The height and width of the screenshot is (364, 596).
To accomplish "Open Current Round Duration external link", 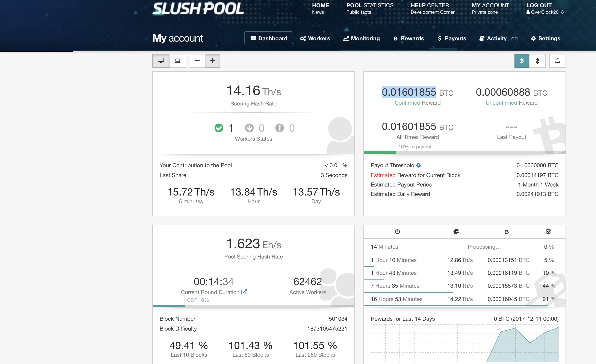I will 244,292.
